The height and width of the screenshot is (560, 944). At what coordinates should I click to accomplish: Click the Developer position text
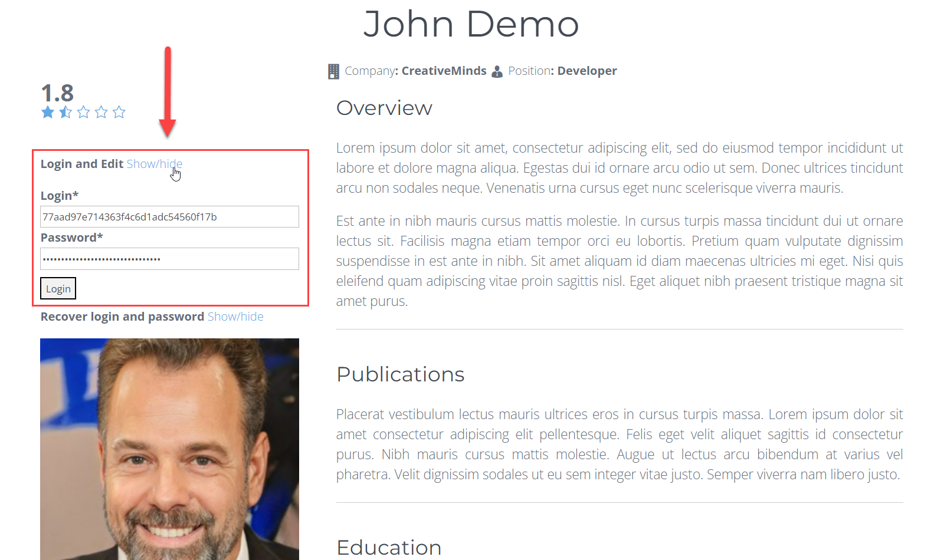click(x=587, y=71)
